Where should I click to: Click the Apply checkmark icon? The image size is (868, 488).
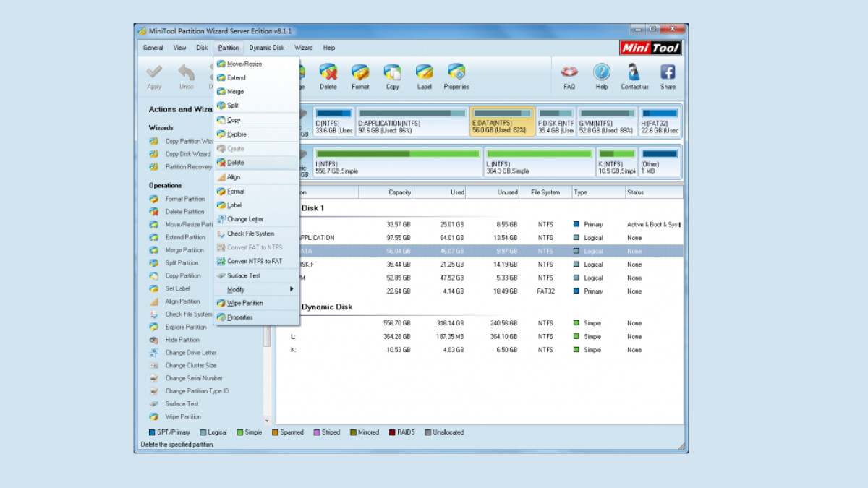tap(154, 72)
